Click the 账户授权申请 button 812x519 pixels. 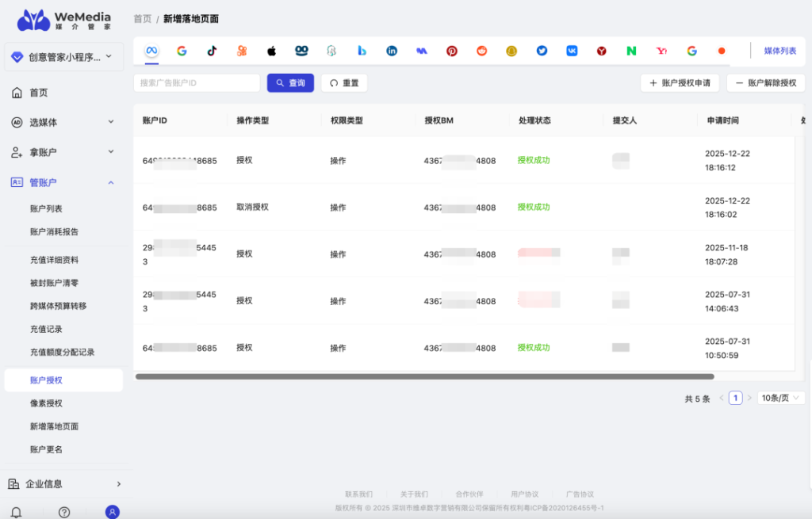point(680,83)
